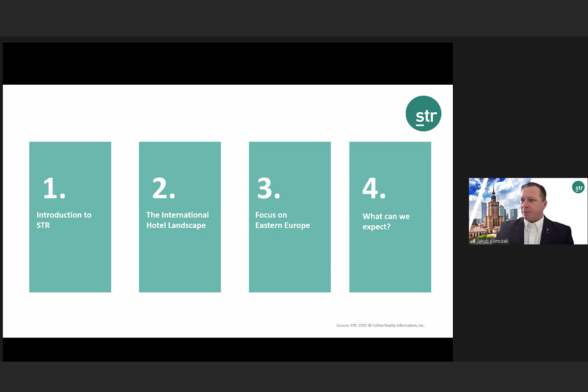Select the 'Focus on Eastern Europe' card
The width and height of the screenshot is (588, 392).
click(290, 217)
